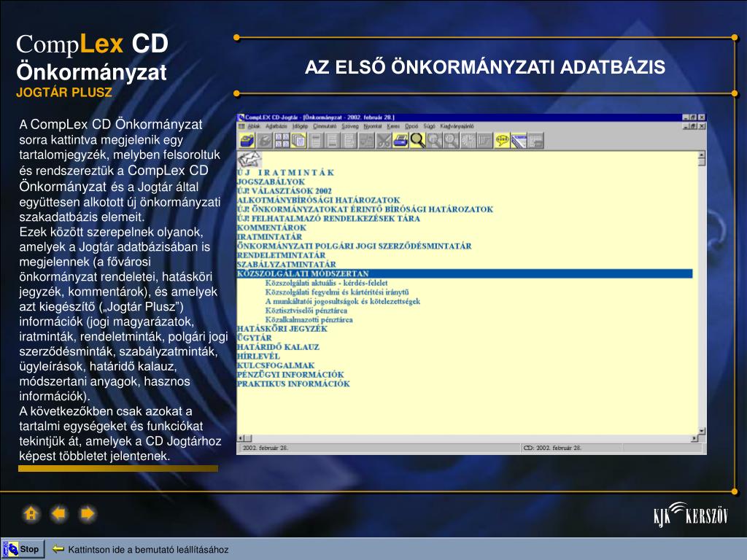Open the ÜGYTÁR entry
This screenshot has height=560, width=747.
[255, 338]
